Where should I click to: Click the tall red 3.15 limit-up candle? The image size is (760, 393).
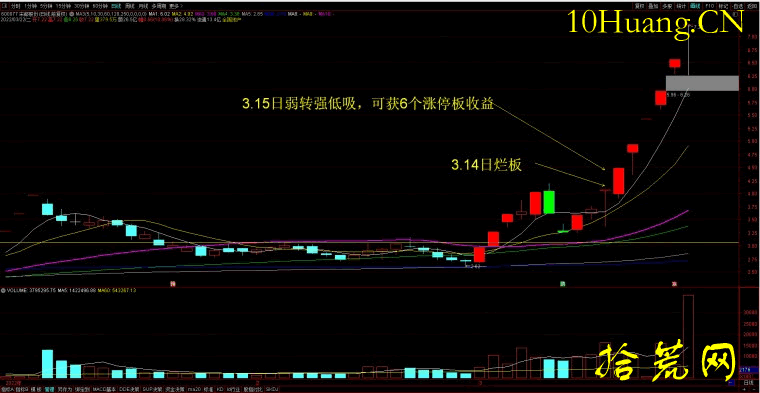point(618,181)
